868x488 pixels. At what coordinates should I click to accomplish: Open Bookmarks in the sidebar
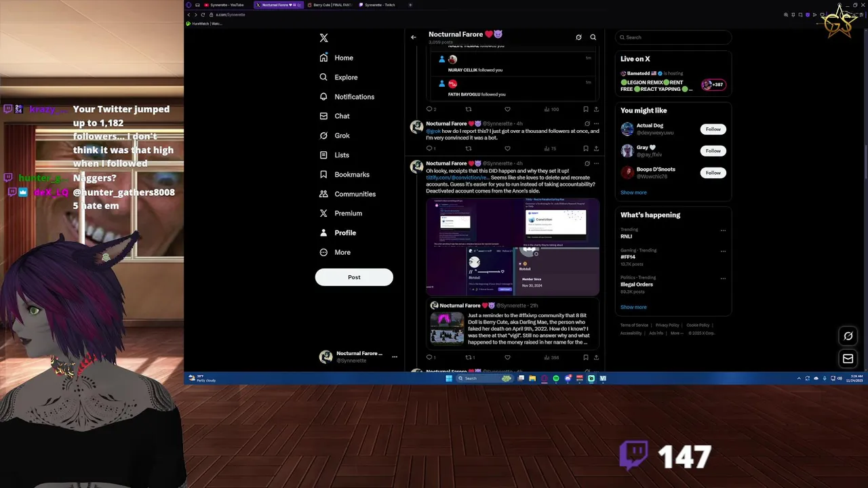click(344, 174)
